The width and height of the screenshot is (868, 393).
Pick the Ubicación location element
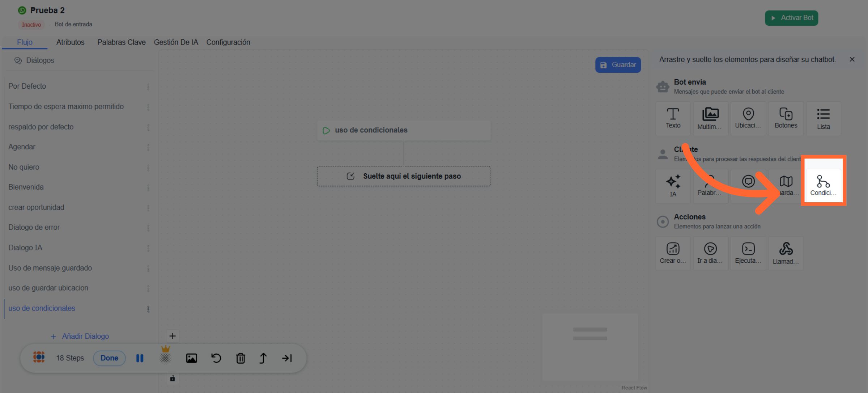[748, 118]
